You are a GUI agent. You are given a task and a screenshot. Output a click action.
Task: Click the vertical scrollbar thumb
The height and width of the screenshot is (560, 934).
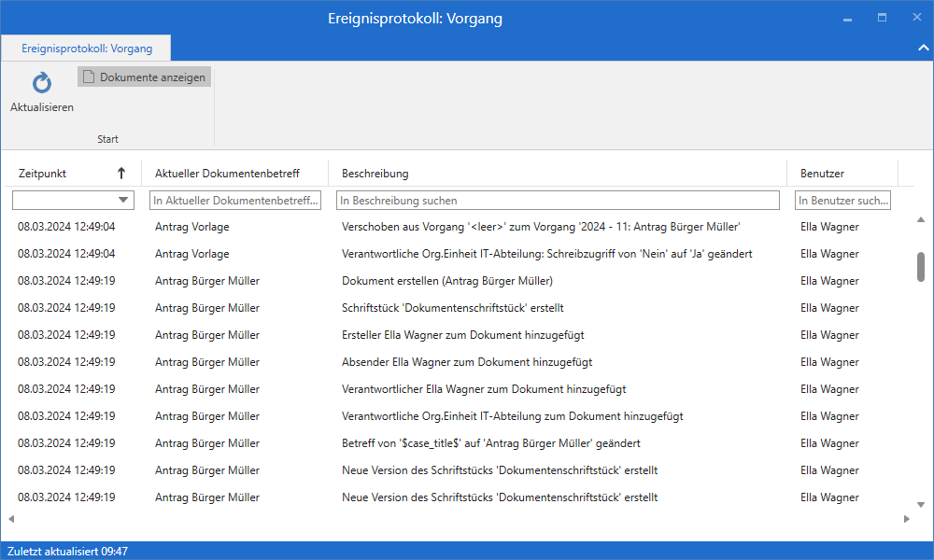(921, 267)
